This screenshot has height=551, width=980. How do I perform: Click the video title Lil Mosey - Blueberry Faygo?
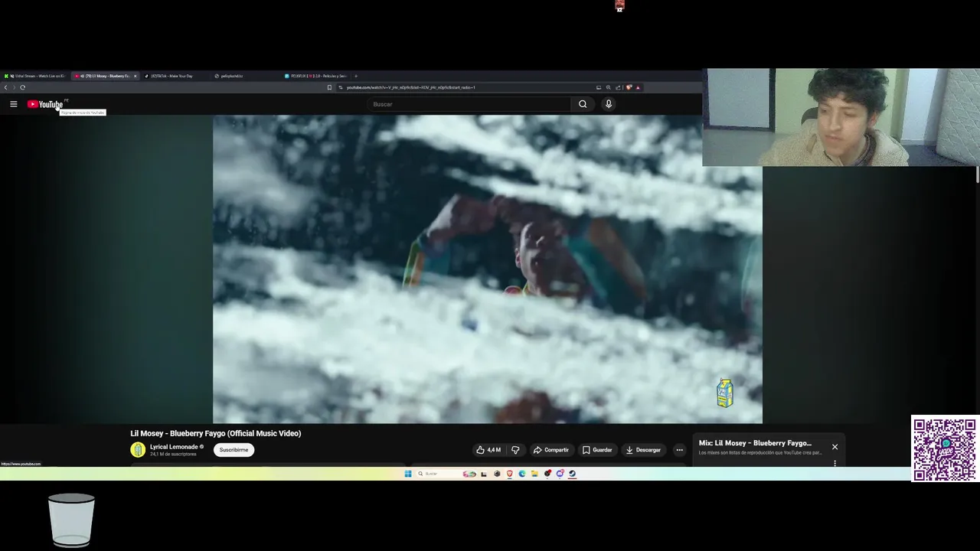216,433
